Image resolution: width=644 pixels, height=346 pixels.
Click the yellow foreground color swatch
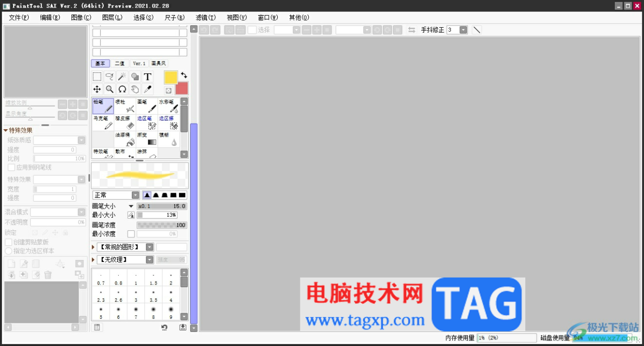pos(171,77)
